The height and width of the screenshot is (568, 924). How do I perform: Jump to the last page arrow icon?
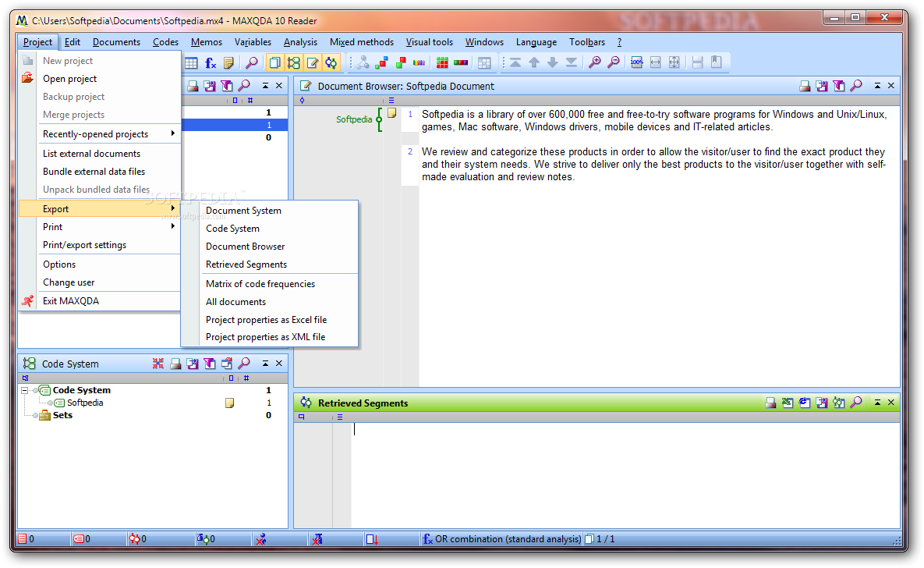point(572,62)
